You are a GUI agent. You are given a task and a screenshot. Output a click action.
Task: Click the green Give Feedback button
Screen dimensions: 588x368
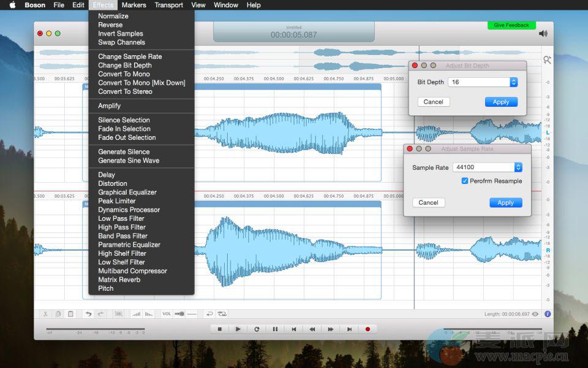[x=511, y=25]
